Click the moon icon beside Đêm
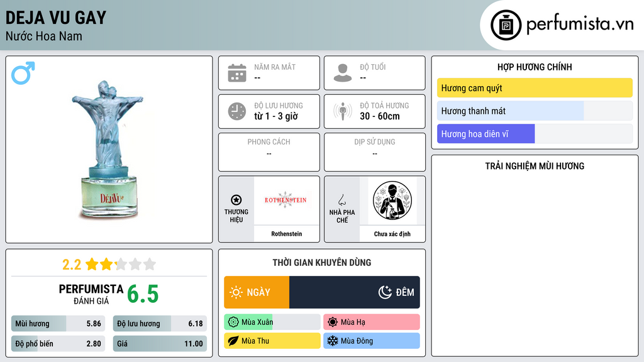Viewport: 644px width, 362px height. (385, 292)
